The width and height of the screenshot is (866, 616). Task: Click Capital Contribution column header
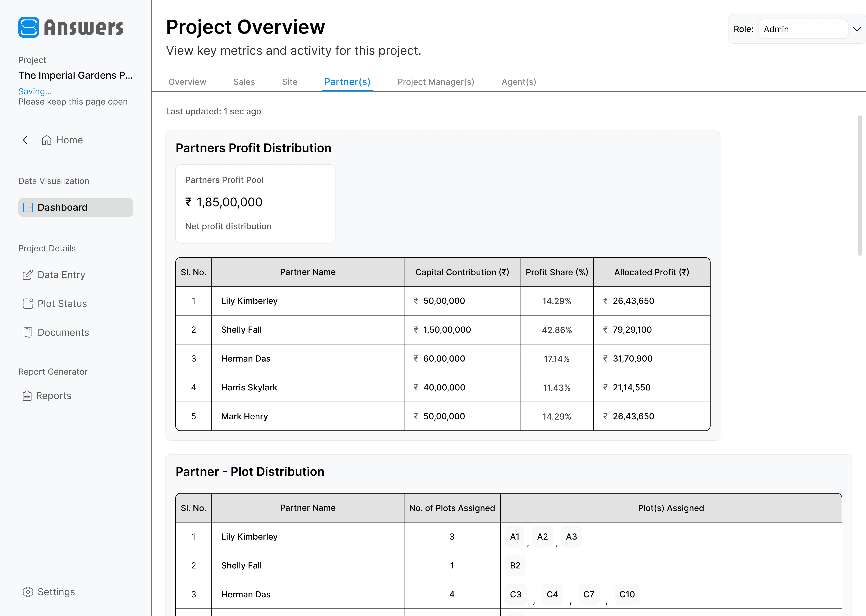coord(462,272)
